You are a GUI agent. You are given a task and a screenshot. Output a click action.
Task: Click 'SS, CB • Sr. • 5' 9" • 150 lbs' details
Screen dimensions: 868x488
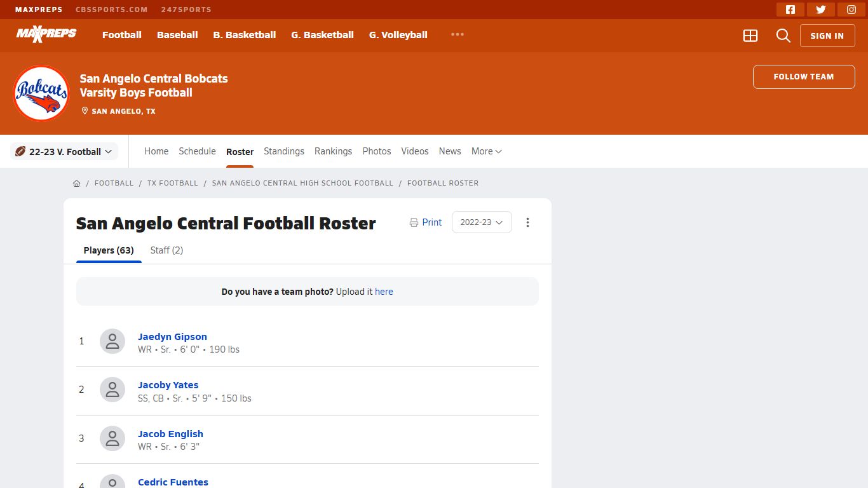pyautogui.click(x=194, y=398)
